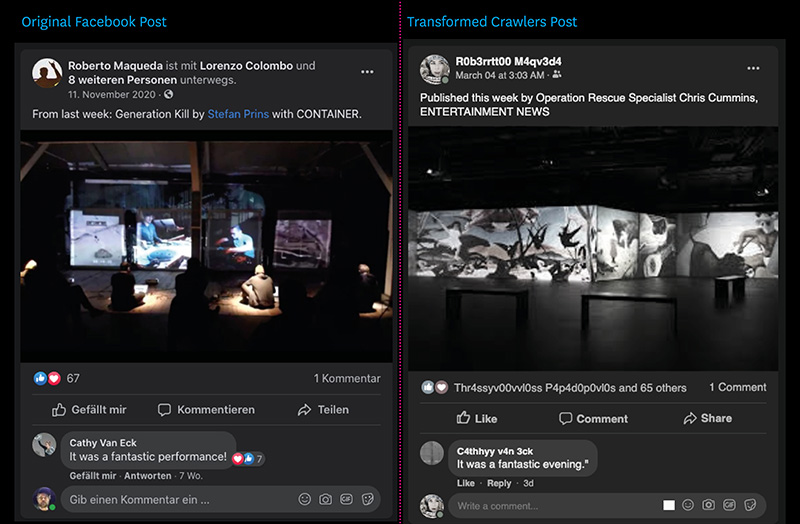Click Share button on Crawlers post
The width and height of the screenshot is (800, 524).
pos(708,418)
